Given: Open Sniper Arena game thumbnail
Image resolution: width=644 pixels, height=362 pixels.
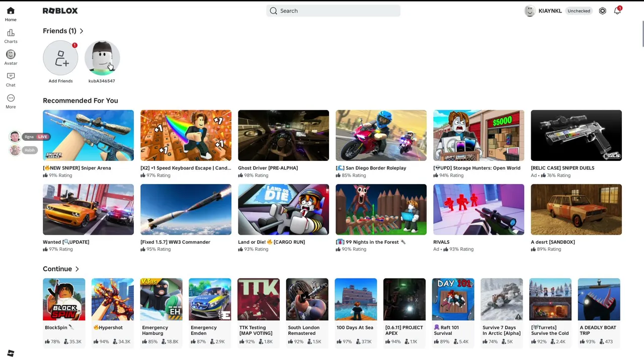Looking at the screenshot, I should pyautogui.click(x=89, y=135).
